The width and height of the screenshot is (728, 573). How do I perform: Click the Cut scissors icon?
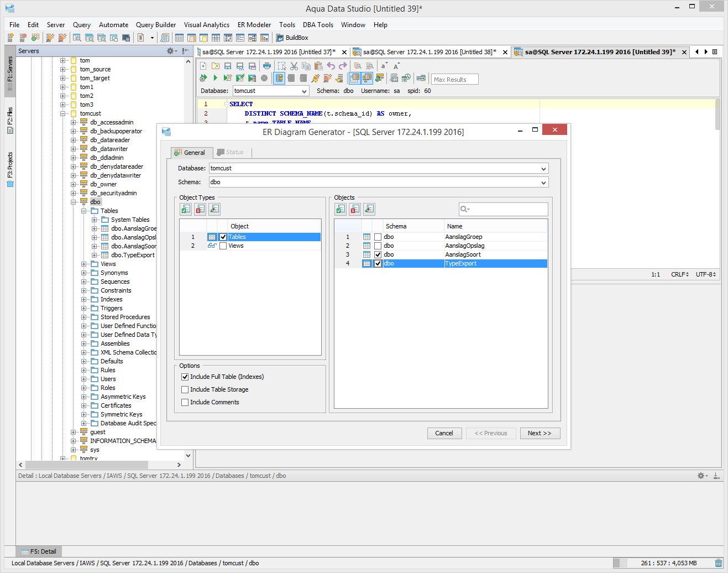294,66
